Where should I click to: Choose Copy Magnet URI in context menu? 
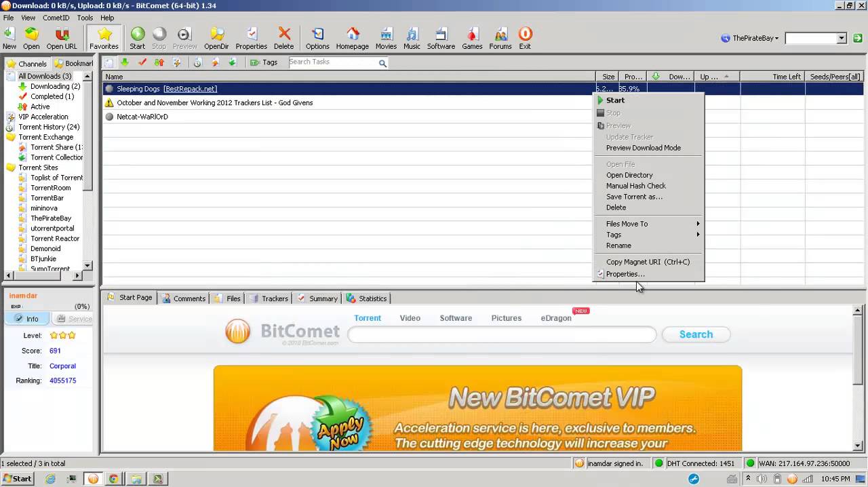tap(648, 262)
